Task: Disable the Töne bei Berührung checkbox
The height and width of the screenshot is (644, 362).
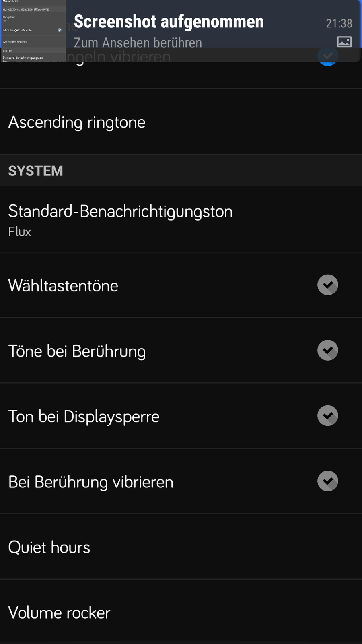Action: pyautogui.click(x=328, y=350)
